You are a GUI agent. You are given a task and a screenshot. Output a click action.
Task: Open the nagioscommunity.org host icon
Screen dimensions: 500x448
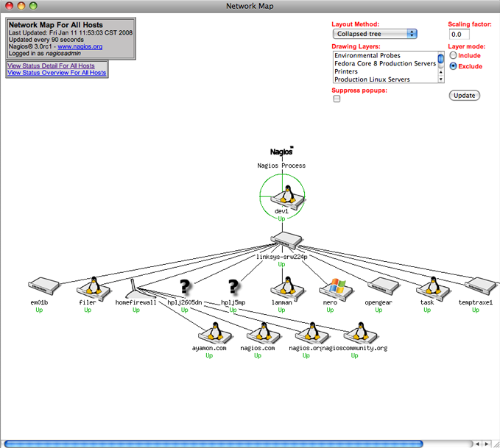coord(360,333)
